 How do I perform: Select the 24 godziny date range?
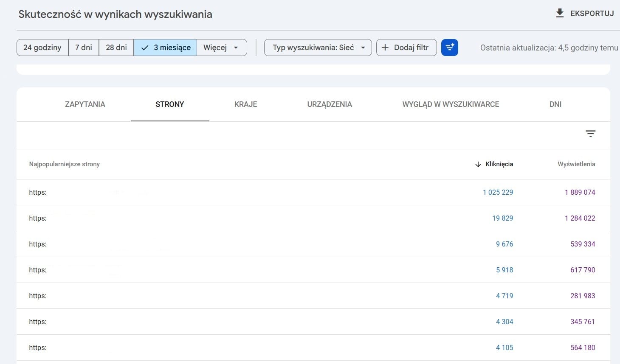[x=42, y=48]
